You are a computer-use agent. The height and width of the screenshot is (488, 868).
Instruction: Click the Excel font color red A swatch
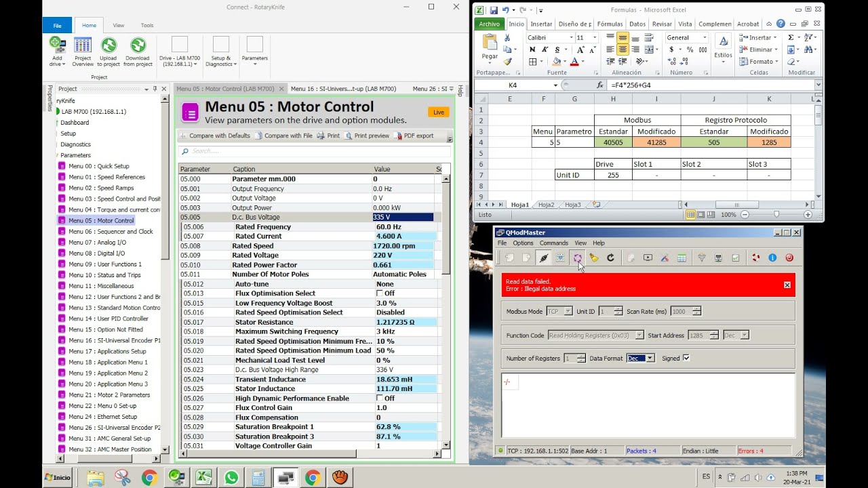click(574, 62)
